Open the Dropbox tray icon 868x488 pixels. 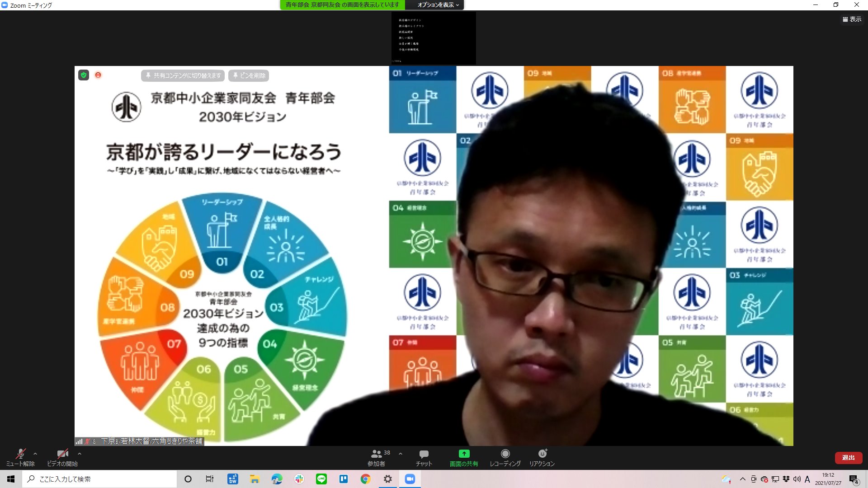[786, 479]
